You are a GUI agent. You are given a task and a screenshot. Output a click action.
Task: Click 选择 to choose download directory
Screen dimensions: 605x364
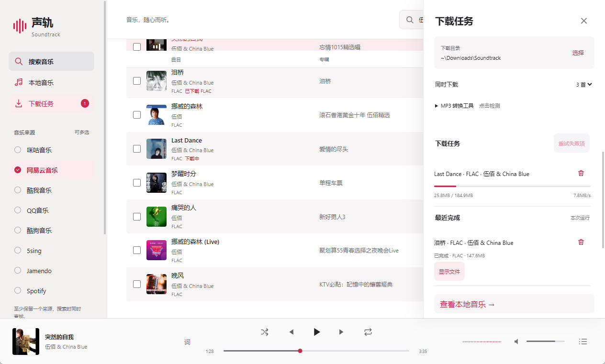pyautogui.click(x=578, y=53)
